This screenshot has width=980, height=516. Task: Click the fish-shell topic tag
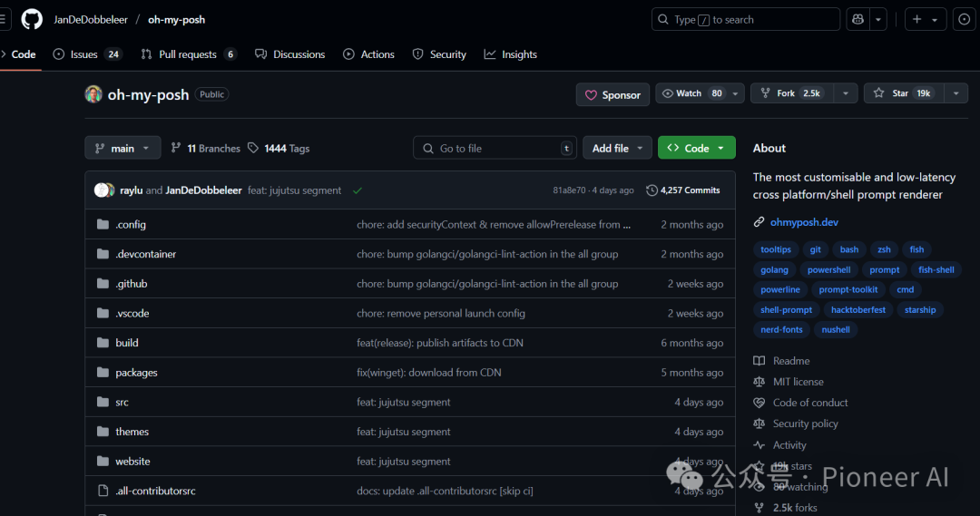click(936, 270)
